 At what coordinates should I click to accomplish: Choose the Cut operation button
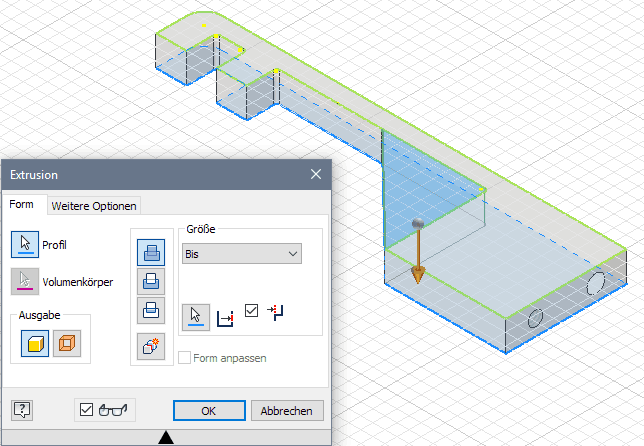coord(150,282)
